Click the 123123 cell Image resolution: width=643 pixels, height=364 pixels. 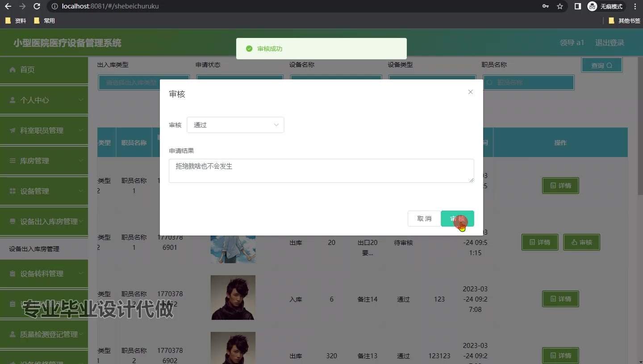[x=439, y=356]
